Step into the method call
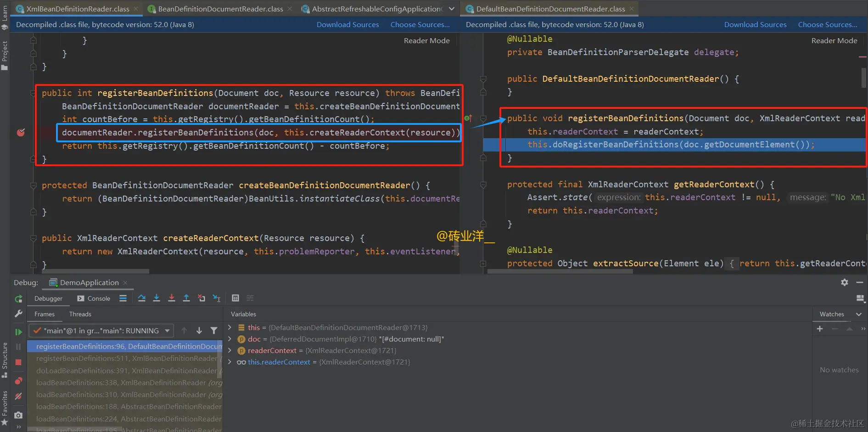 (157, 298)
